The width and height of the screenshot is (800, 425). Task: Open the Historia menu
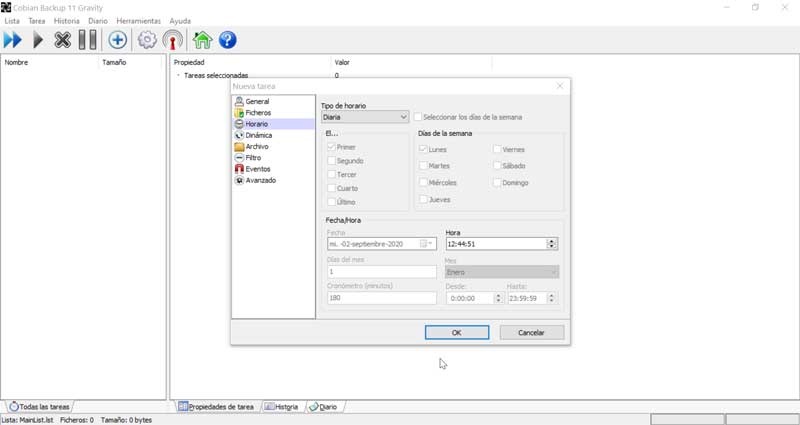66,21
